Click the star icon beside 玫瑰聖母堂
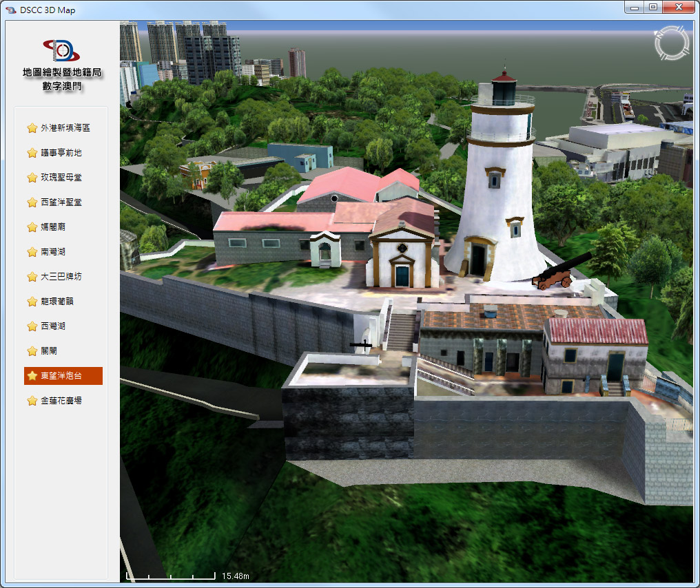700x588 pixels. point(32,178)
